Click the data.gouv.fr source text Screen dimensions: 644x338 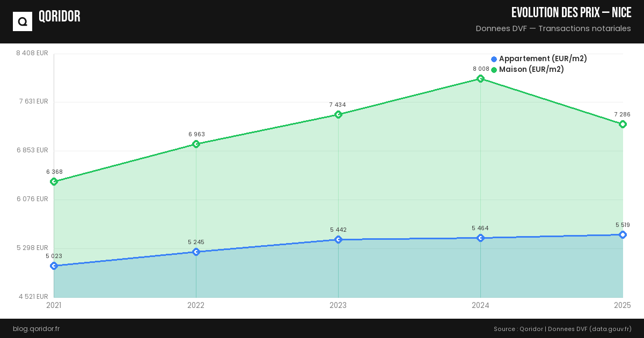610,328
